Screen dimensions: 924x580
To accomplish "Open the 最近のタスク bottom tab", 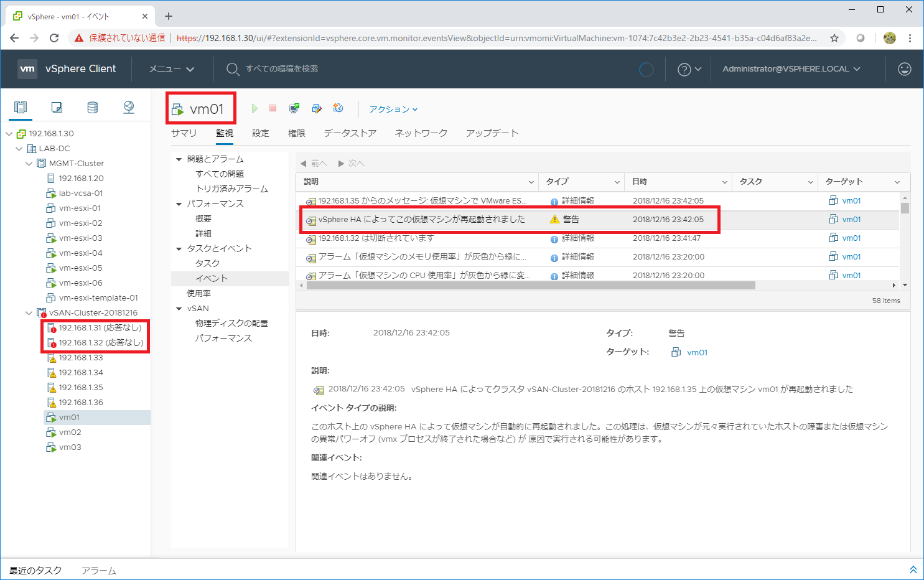I will tap(35, 570).
